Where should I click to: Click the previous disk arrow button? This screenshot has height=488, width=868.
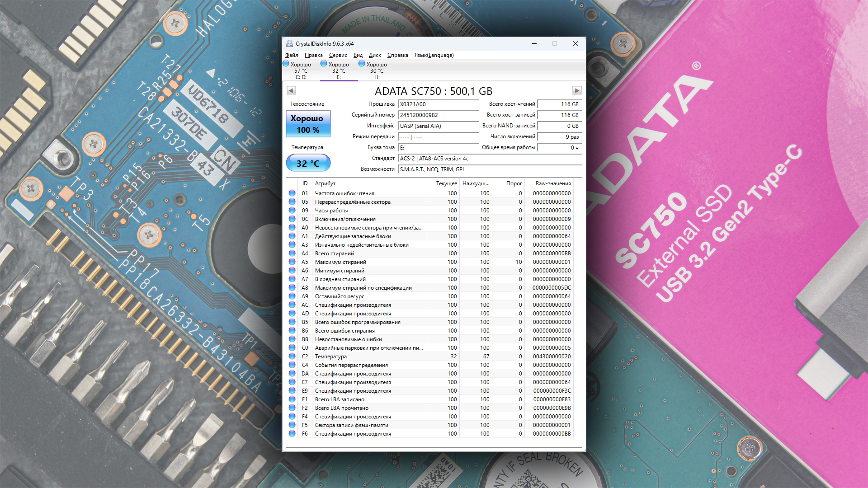point(291,91)
